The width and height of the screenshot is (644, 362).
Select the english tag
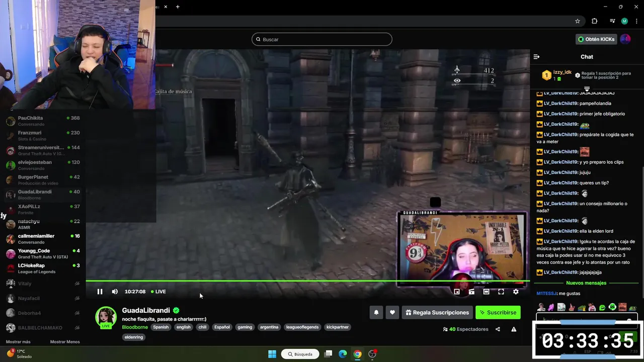pos(184,327)
